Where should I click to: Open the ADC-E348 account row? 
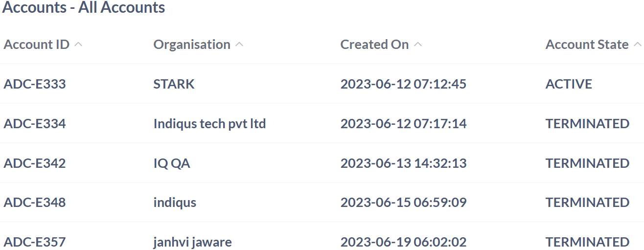pyautogui.click(x=35, y=203)
